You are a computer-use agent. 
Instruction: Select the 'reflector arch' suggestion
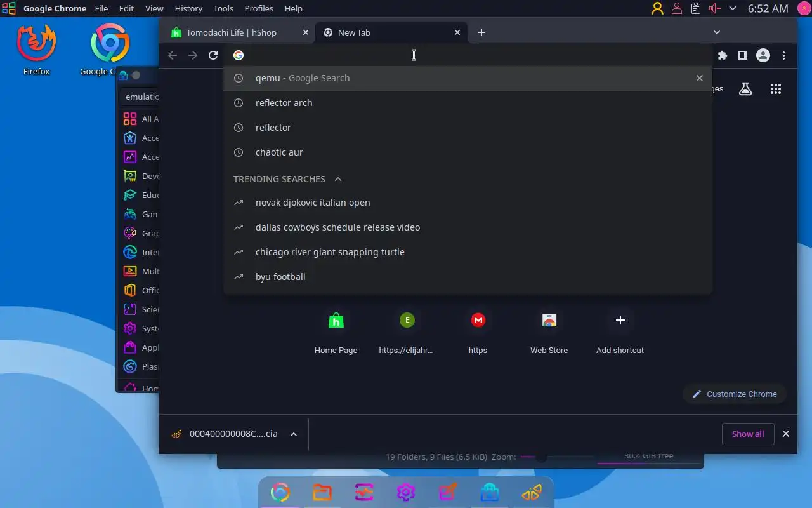468,103
